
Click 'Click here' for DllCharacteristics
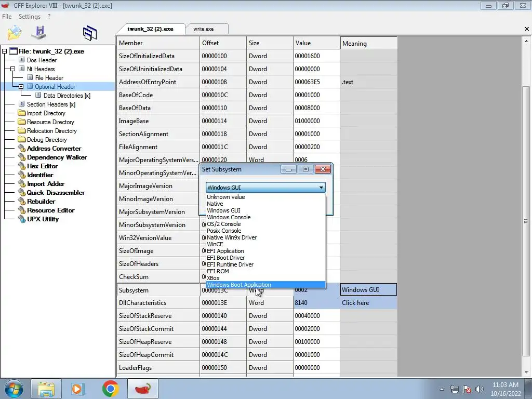click(x=368, y=303)
